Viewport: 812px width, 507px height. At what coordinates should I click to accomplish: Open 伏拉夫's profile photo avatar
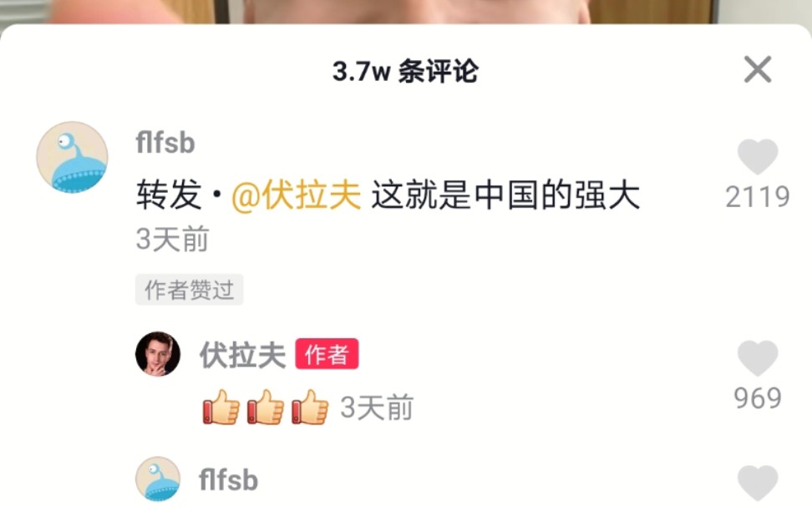click(x=158, y=353)
